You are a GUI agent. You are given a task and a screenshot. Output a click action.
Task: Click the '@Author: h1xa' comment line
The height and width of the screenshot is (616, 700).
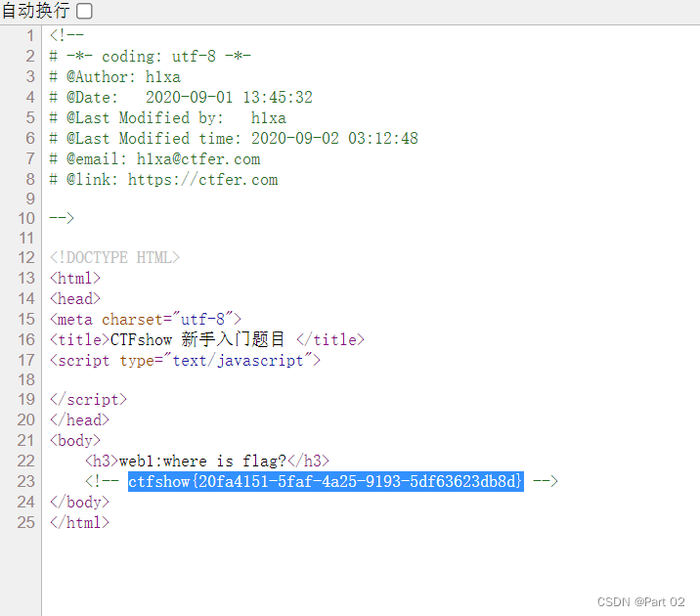(114, 77)
